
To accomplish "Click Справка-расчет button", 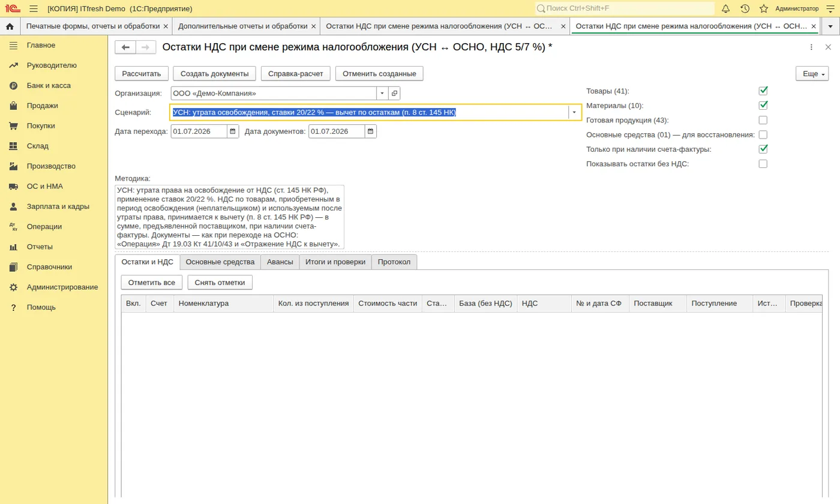I will (x=296, y=73).
